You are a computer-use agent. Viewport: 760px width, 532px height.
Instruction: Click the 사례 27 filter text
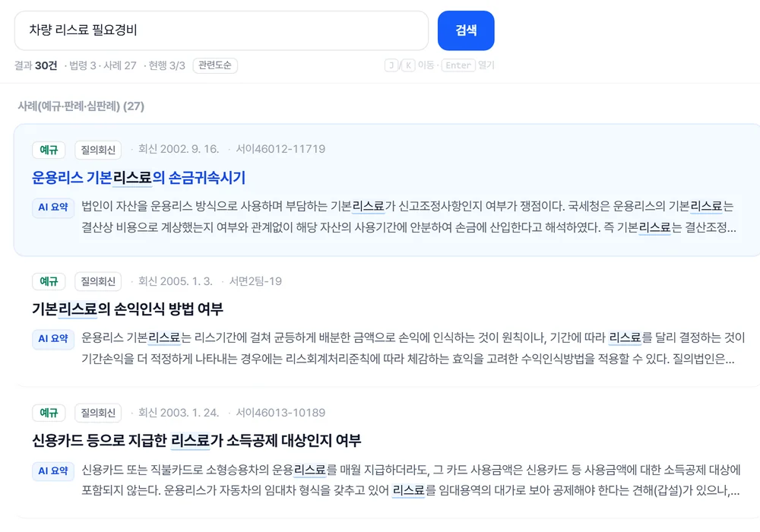pyautogui.click(x=120, y=65)
